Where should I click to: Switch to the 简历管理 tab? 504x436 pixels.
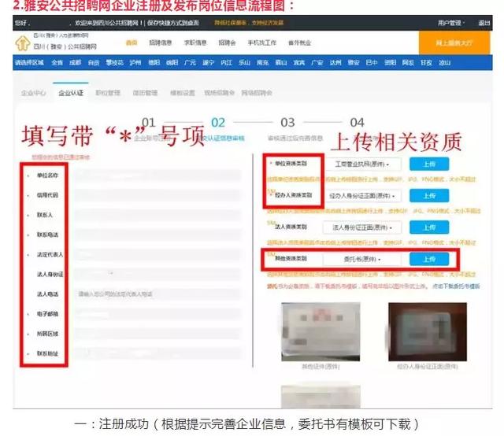pyautogui.click(x=145, y=93)
